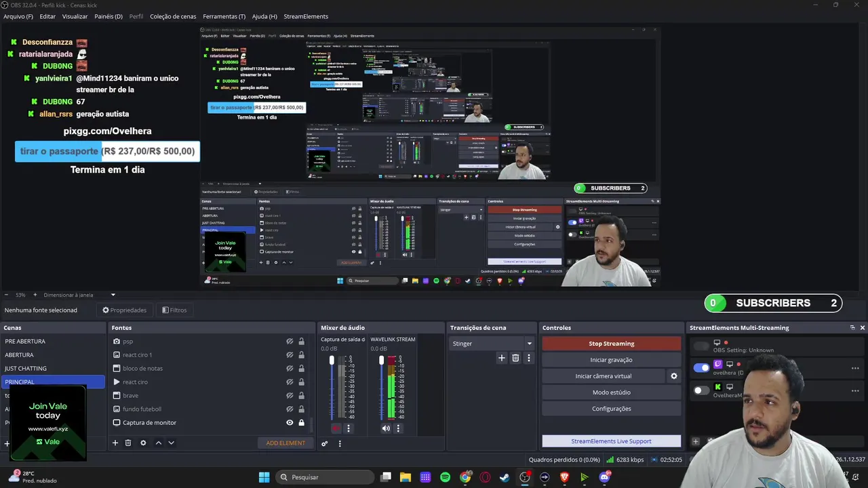This screenshot has height=488, width=868.
Task: Click the Captura de saída volume slider
Action: pos(332,388)
